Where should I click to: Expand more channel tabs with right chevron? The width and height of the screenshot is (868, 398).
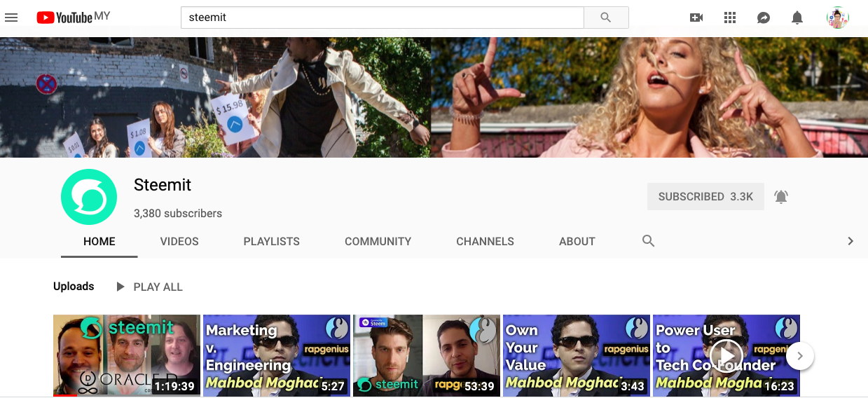coord(850,241)
